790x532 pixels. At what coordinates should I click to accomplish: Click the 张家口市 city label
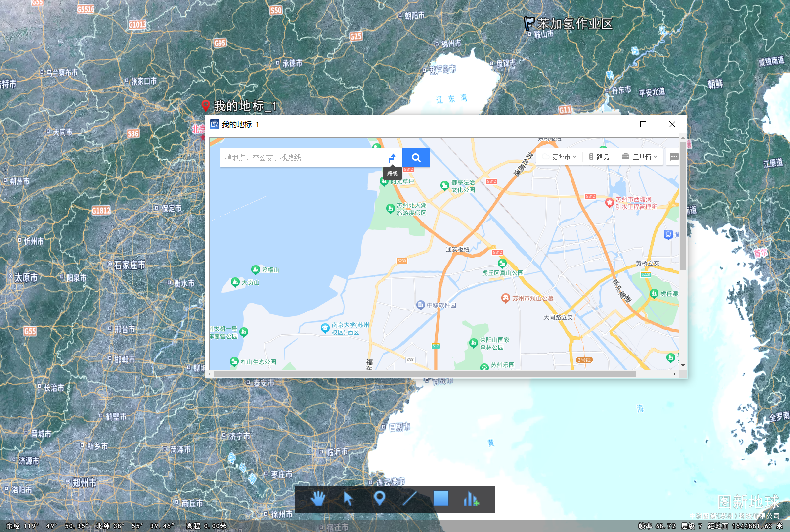pos(144,81)
